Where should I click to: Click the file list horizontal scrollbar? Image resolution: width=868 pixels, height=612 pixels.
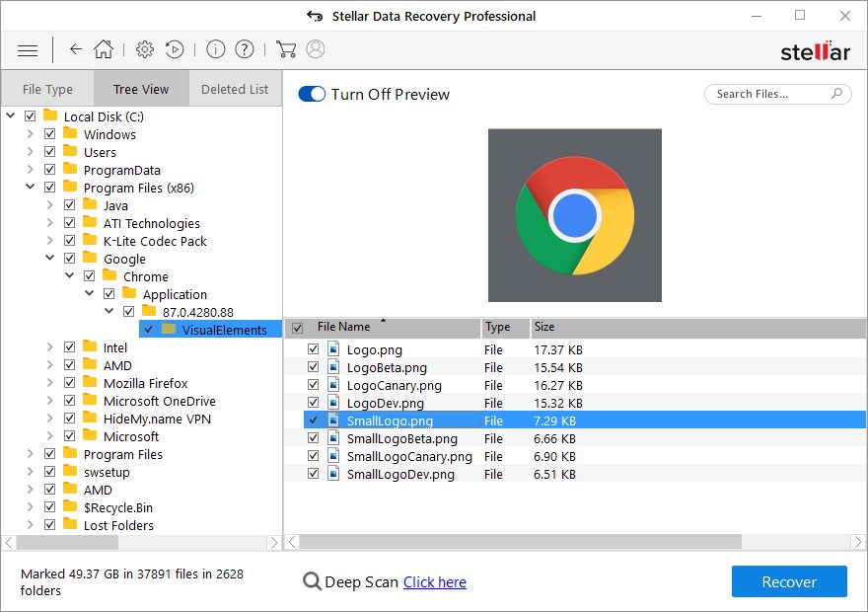pyautogui.click(x=521, y=542)
